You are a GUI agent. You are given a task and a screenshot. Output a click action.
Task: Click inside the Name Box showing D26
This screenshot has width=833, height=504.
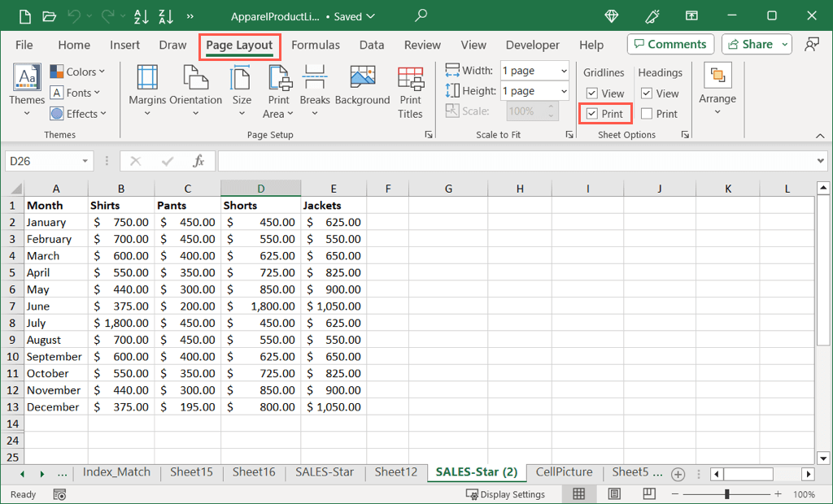(41, 161)
